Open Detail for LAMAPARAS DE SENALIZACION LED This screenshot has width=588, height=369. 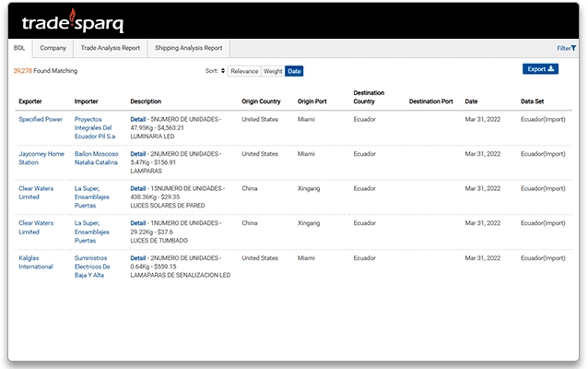pos(138,258)
